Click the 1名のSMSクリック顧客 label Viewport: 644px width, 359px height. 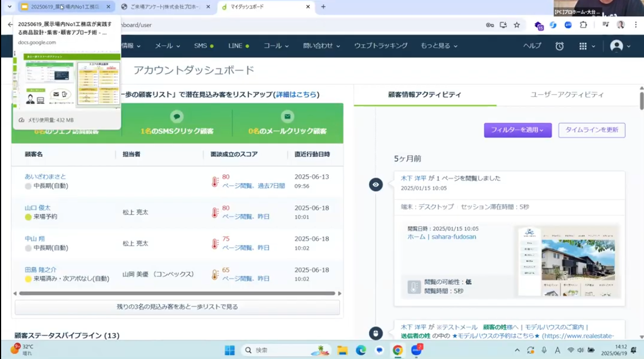(177, 131)
